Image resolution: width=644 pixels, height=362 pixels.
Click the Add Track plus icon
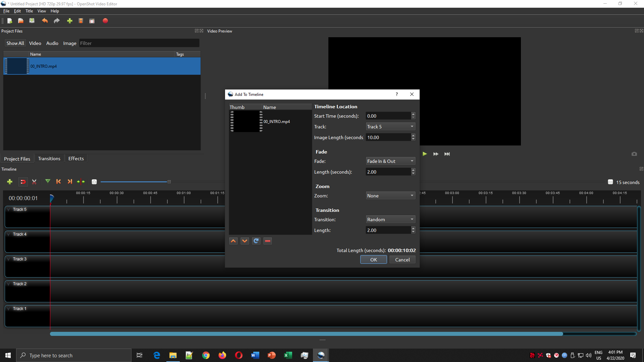pos(9,182)
